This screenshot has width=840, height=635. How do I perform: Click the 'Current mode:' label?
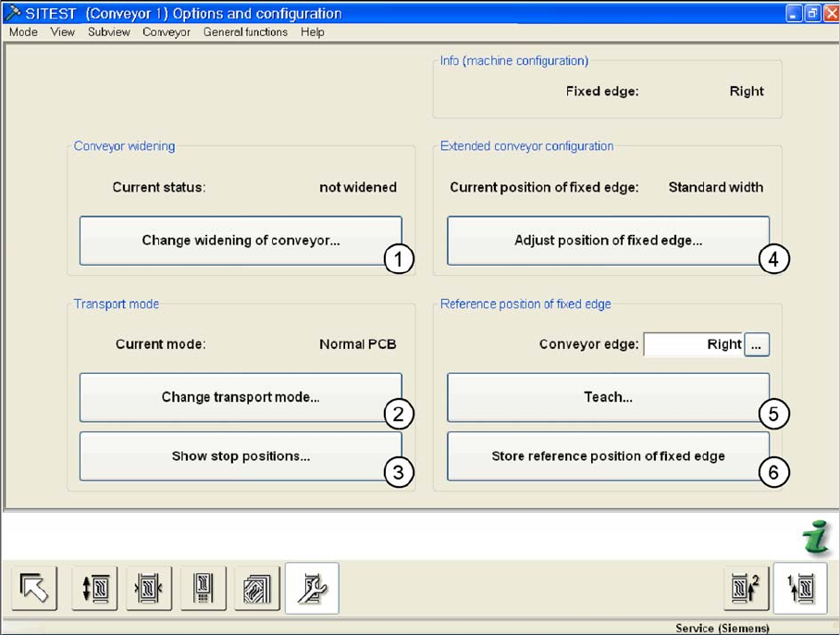(x=161, y=344)
